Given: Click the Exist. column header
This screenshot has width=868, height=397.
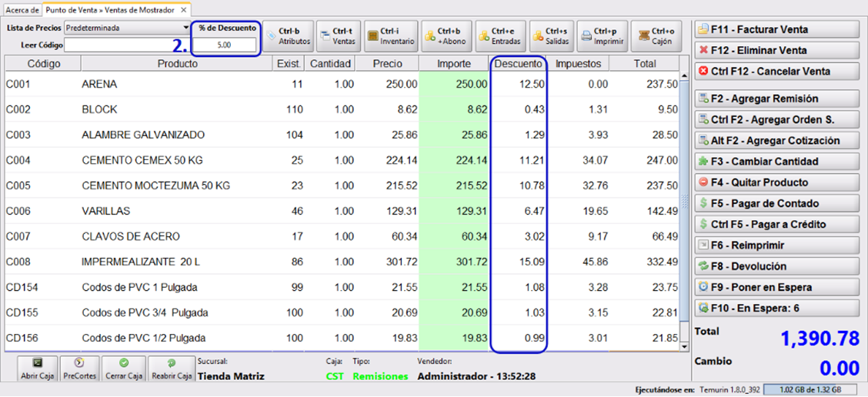Looking at the screenshot, I should (289, 64).
